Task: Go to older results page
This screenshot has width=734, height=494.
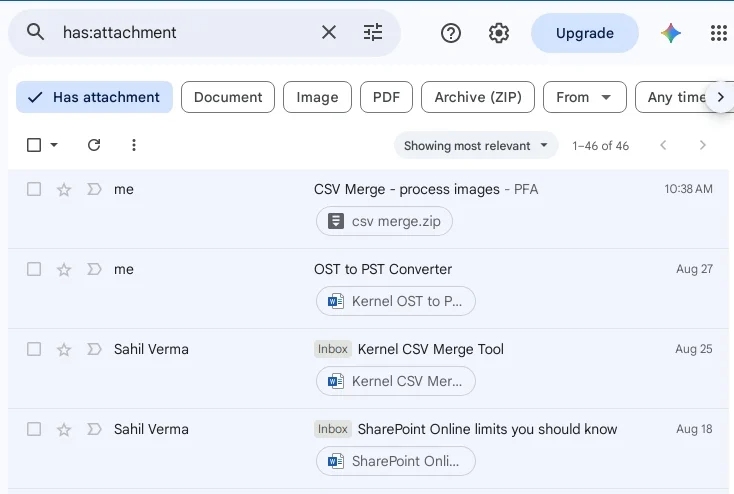Action: tap(702, 145)
